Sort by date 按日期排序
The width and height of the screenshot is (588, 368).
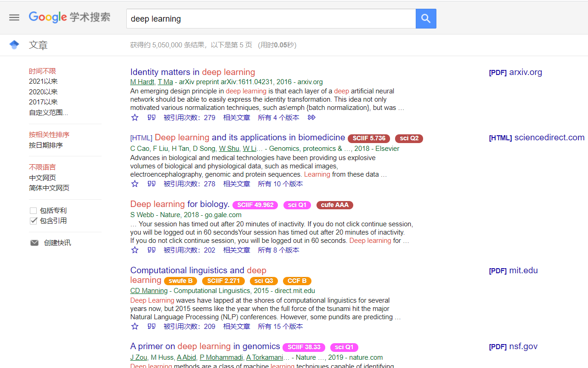tap(46, 145)
